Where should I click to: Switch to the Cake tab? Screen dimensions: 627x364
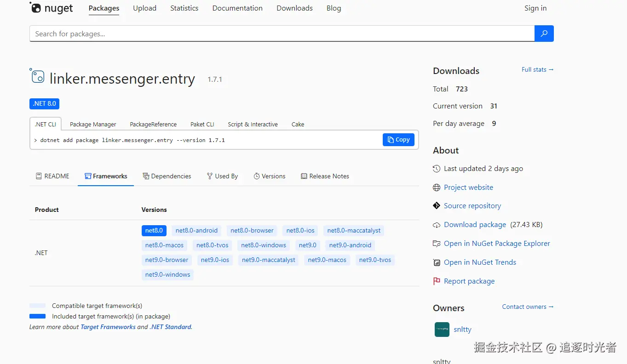coord(298,124)
